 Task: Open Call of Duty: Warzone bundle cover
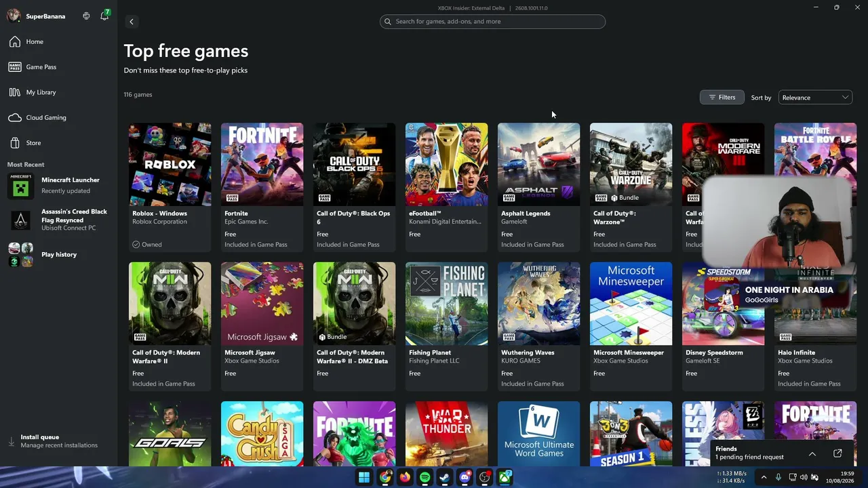point(631,164)
